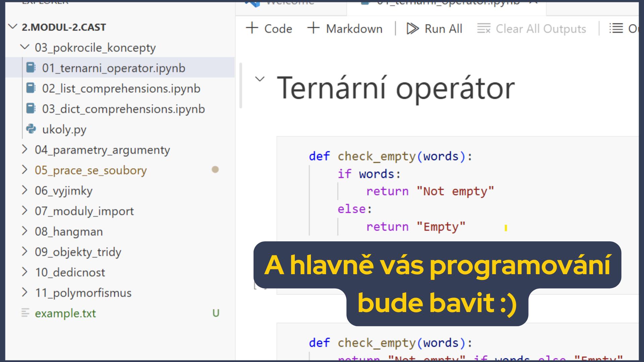
Task: Click the explorer vertical scrollbar
Action: 240,85
